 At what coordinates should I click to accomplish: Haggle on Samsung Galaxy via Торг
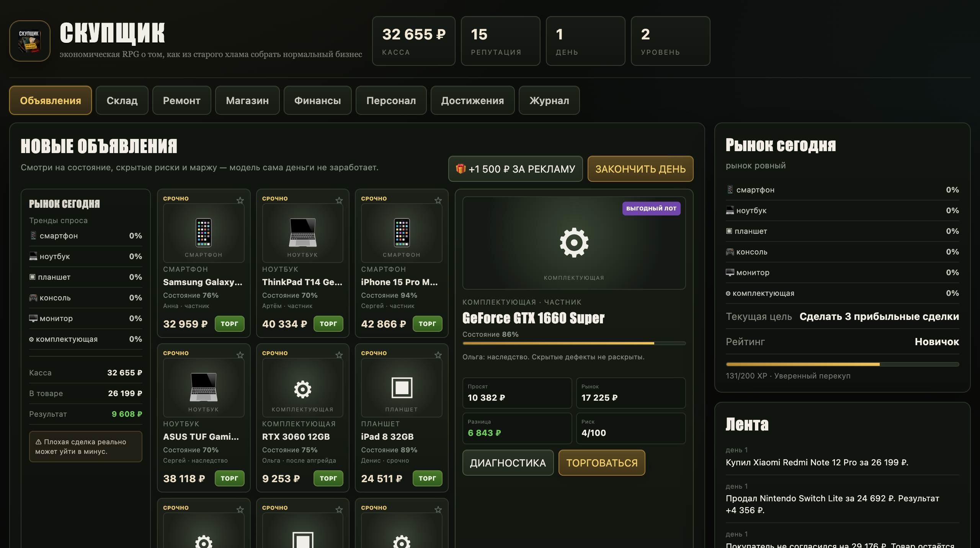(x=229, y=324)
